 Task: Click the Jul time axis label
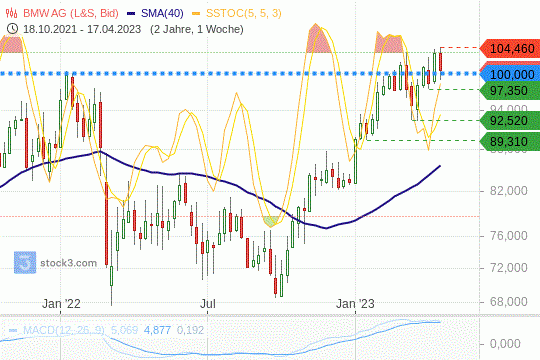click(208, 304)
